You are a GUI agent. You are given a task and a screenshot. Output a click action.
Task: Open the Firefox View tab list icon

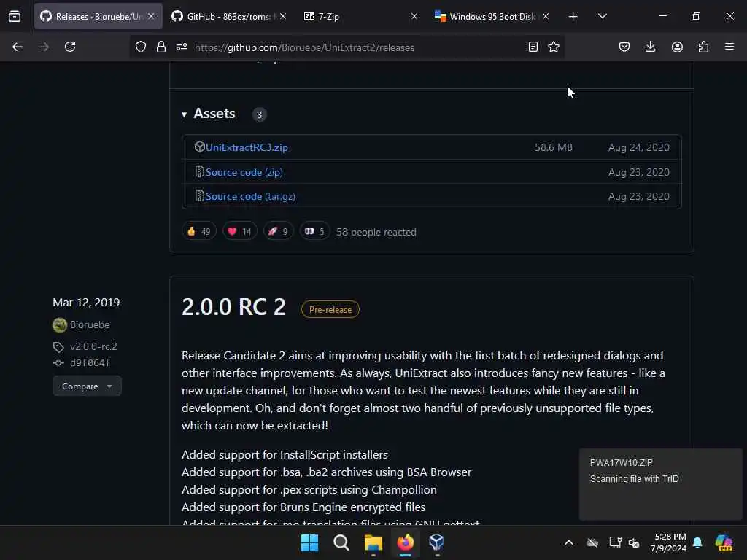(15, 17)
